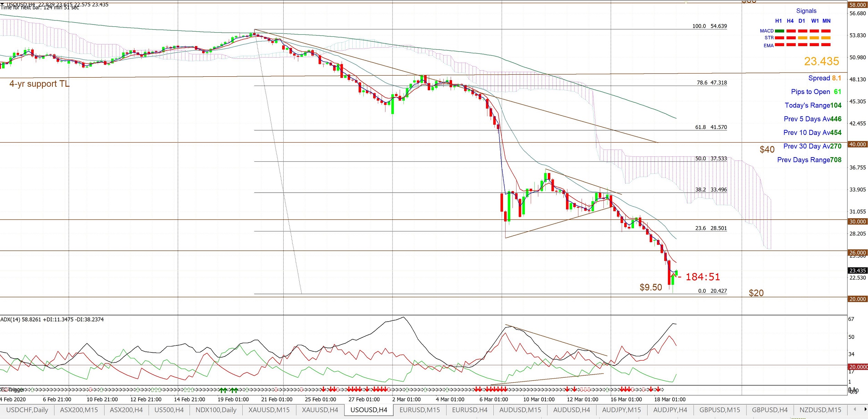Click the Today's Range 104 readout
The height and width of the screenshot is (419, 868).
pos(813,105)
